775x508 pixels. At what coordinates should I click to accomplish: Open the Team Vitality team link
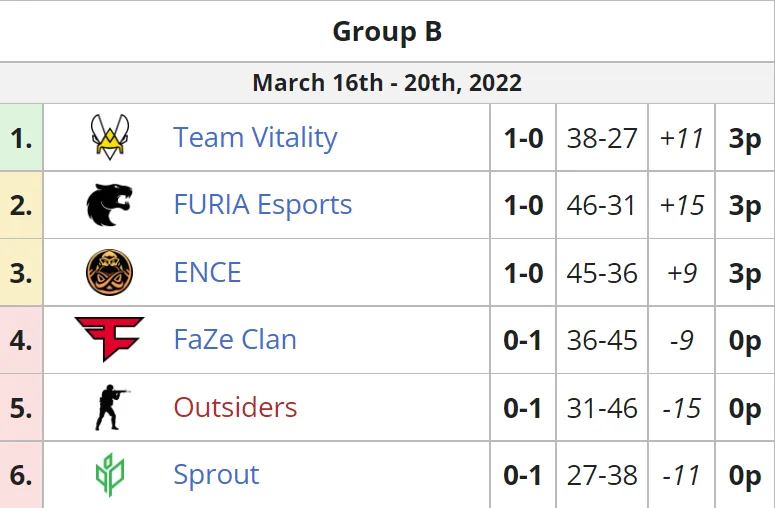pyautogui.click(x=255, y=137)
